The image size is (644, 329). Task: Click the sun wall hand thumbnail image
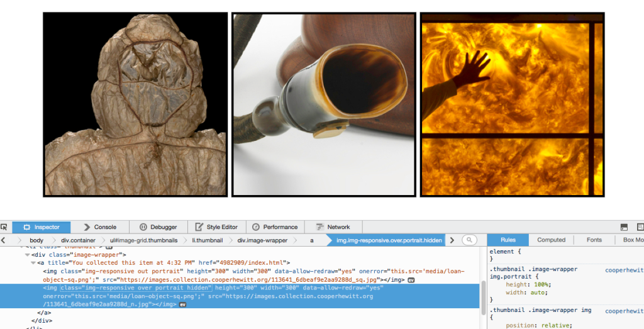click(512, 104)
